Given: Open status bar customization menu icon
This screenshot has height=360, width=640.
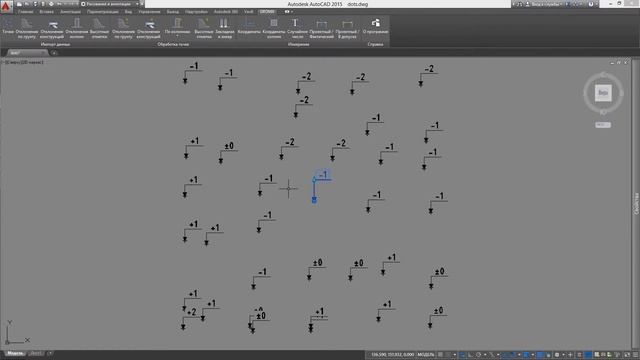Looking at the screenshot, I should [636, 355].
